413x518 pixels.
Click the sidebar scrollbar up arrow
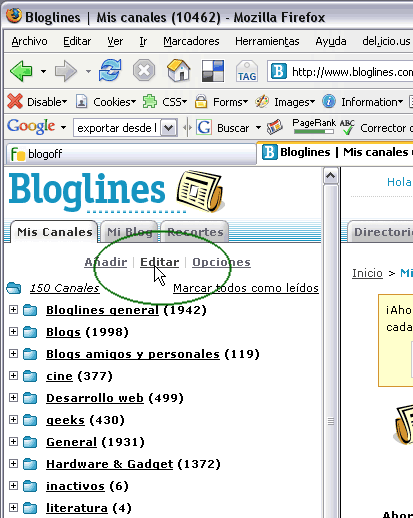click(330, 176)
